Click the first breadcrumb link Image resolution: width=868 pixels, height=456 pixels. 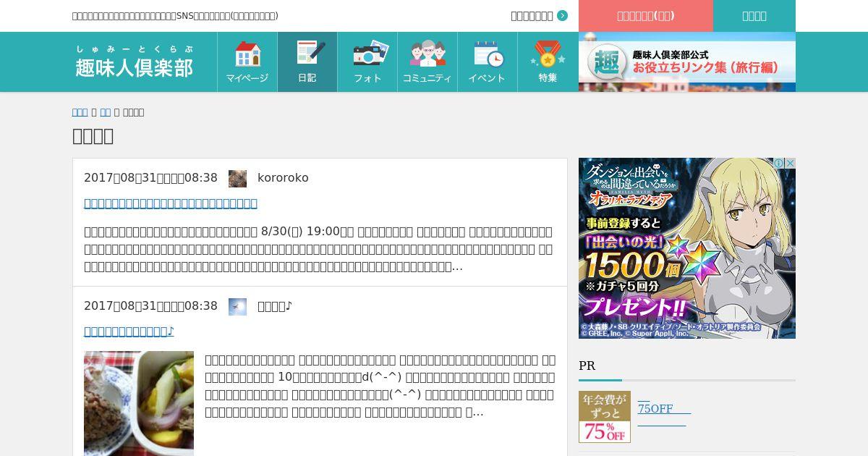point(80,112)
